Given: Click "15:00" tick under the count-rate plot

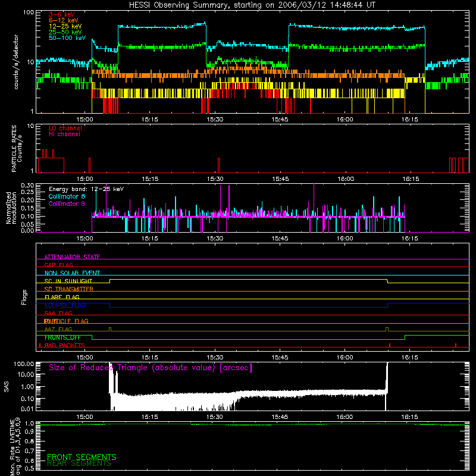Looking at the screenshot, I should tap(84, 120).
